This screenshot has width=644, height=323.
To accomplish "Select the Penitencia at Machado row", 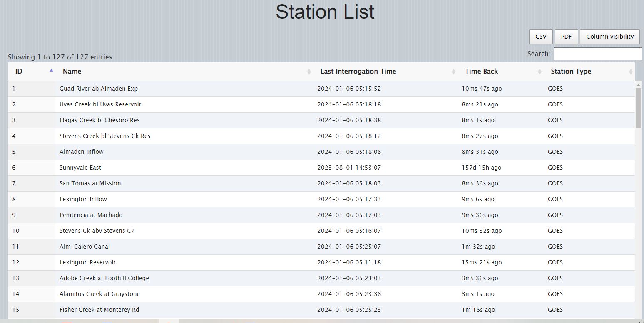I will click(x=91, y=215).
